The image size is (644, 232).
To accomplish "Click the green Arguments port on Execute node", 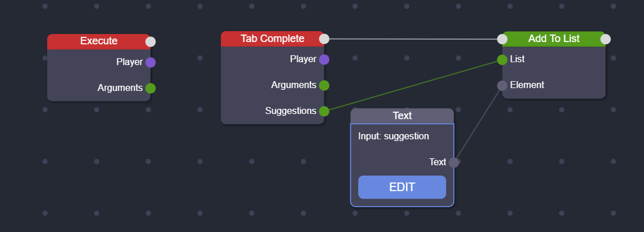I will point(151,88).
